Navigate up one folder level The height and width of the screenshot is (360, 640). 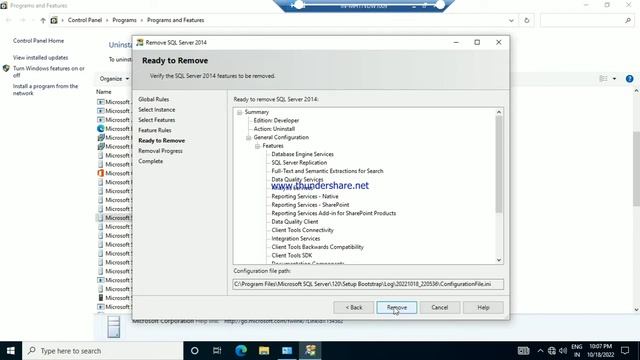click(43, 20)
